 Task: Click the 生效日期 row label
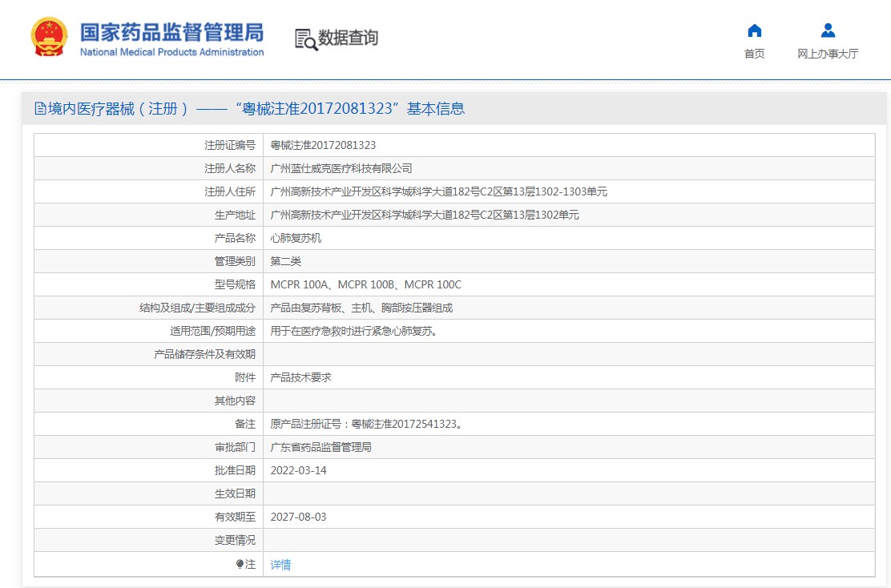point(236,493)
